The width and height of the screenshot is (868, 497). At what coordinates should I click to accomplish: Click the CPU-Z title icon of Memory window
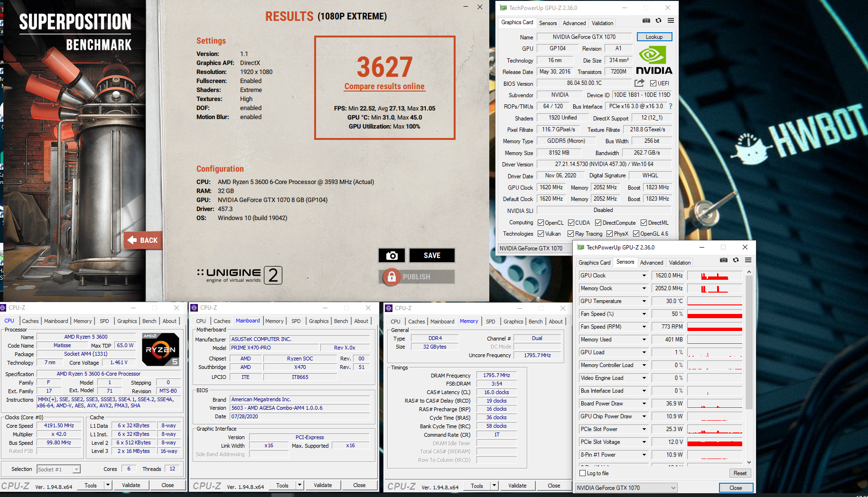click(x=389, y=308)
